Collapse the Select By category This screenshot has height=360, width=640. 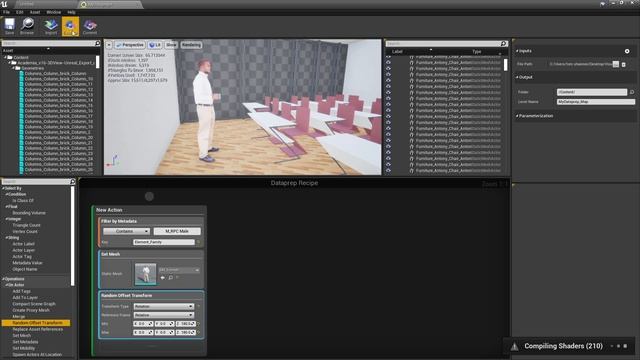point(4,188)
